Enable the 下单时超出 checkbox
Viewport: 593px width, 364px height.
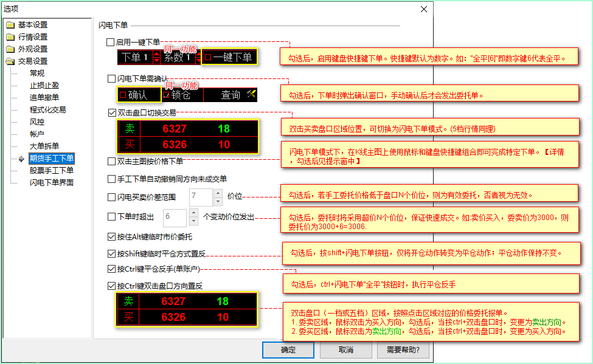[111, 216]
